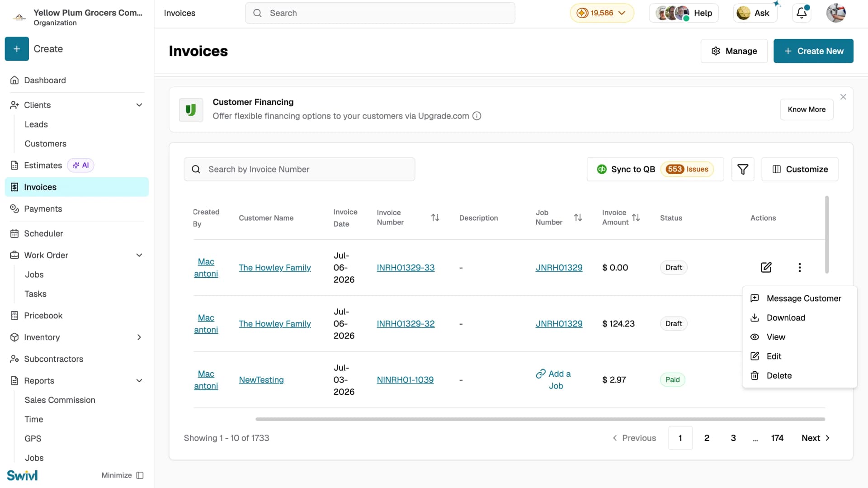Open Time report in sidebar
The width and height of the screenshot is (868, 488).
(x=34, y=419)
